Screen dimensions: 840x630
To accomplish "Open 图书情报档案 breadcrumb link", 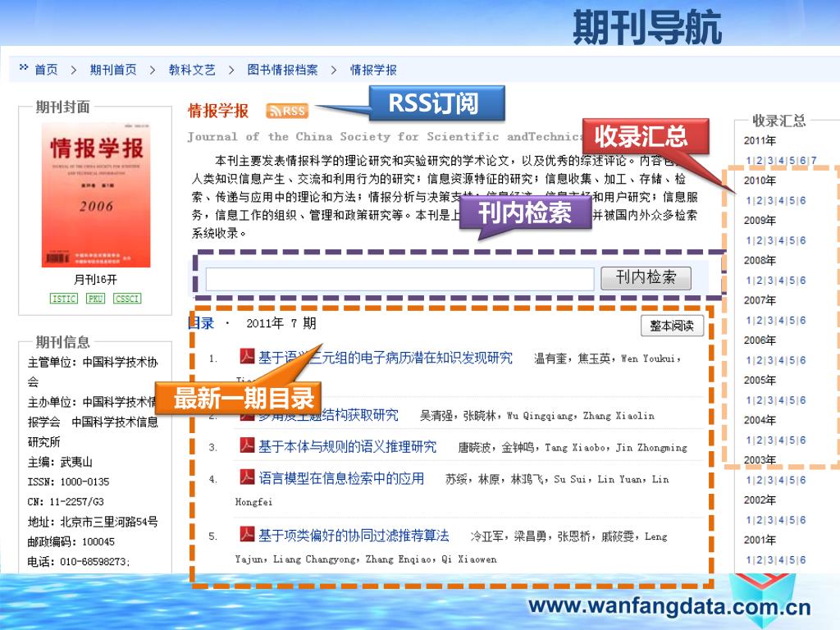I will [282, 70].
